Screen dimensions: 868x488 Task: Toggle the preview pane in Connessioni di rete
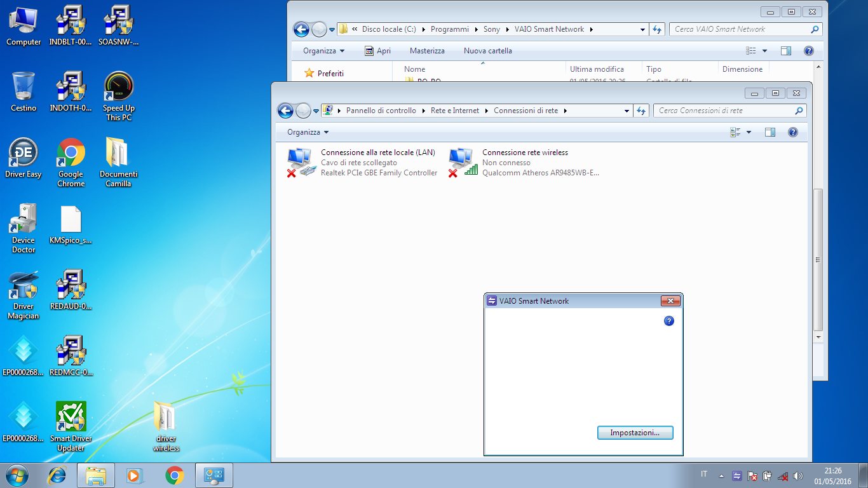point(770,132)
